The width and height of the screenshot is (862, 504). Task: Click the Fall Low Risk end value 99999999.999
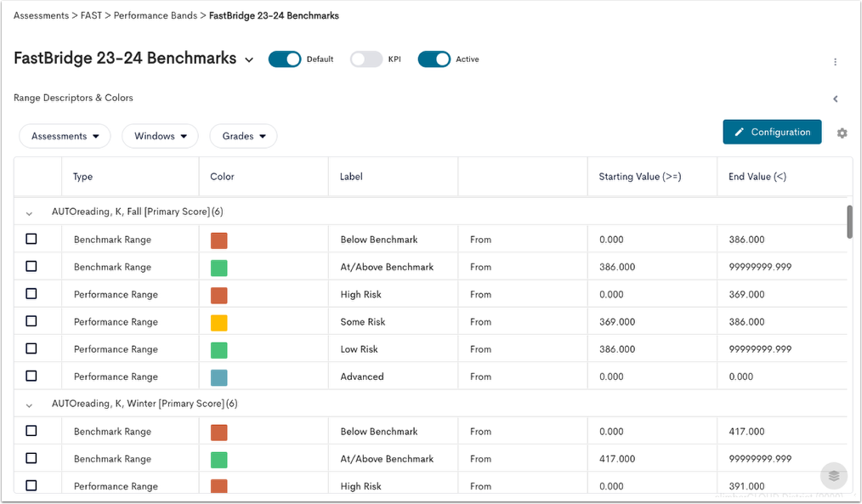point(760,349)
